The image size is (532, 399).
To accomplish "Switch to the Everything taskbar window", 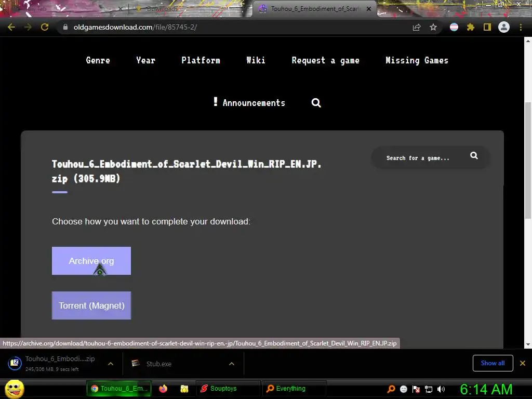I will pos(294,389).
